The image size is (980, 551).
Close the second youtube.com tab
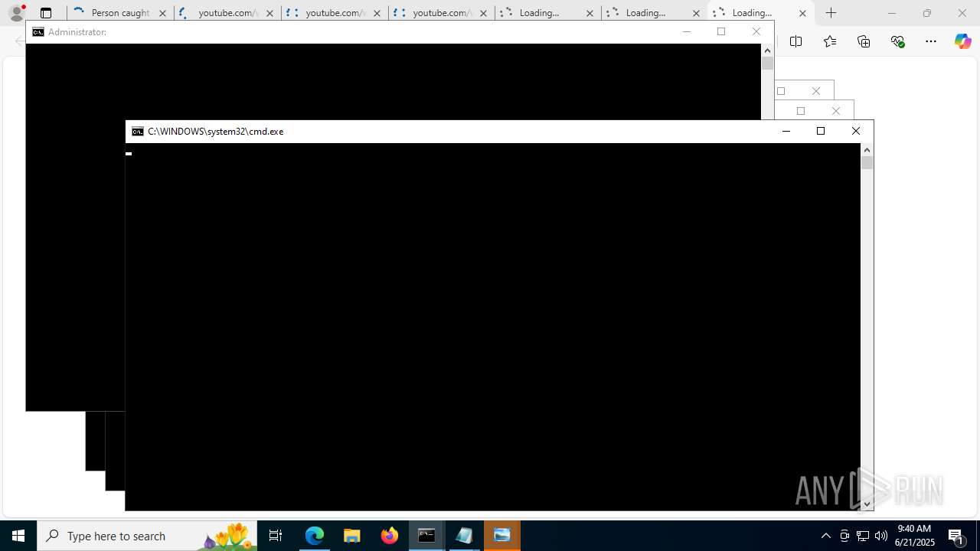pyautogui.click(x=377, y=13)
